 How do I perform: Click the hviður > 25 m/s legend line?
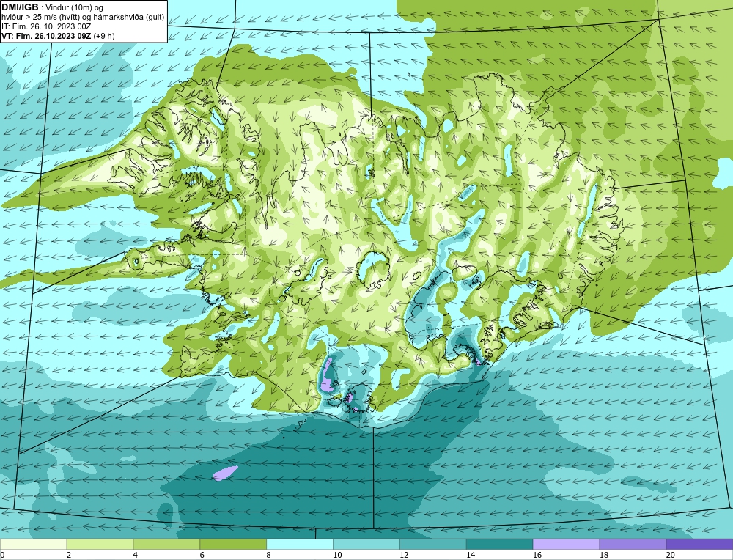click(x=83, y=18)
